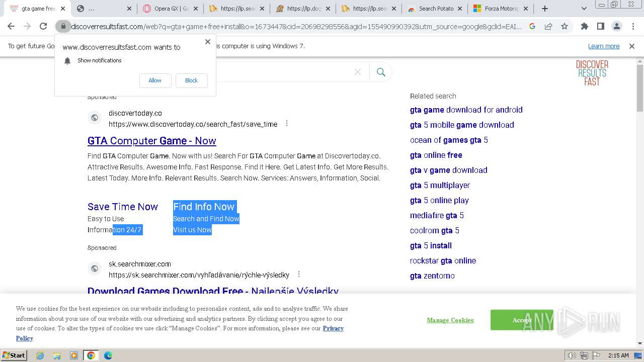Click the browser forward arrow
This screenshot has height=362, width=644.
click(x=27, y=27)
